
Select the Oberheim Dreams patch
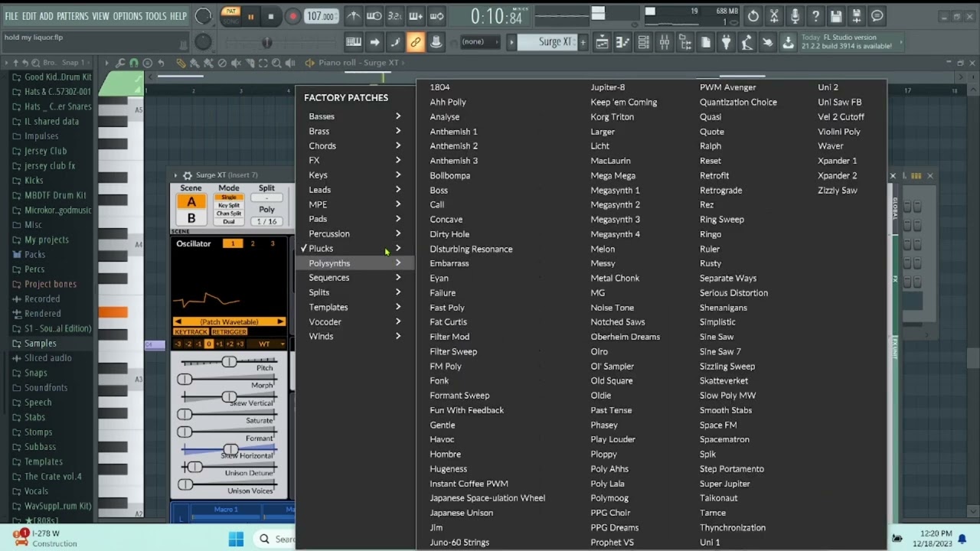(625, 337)
